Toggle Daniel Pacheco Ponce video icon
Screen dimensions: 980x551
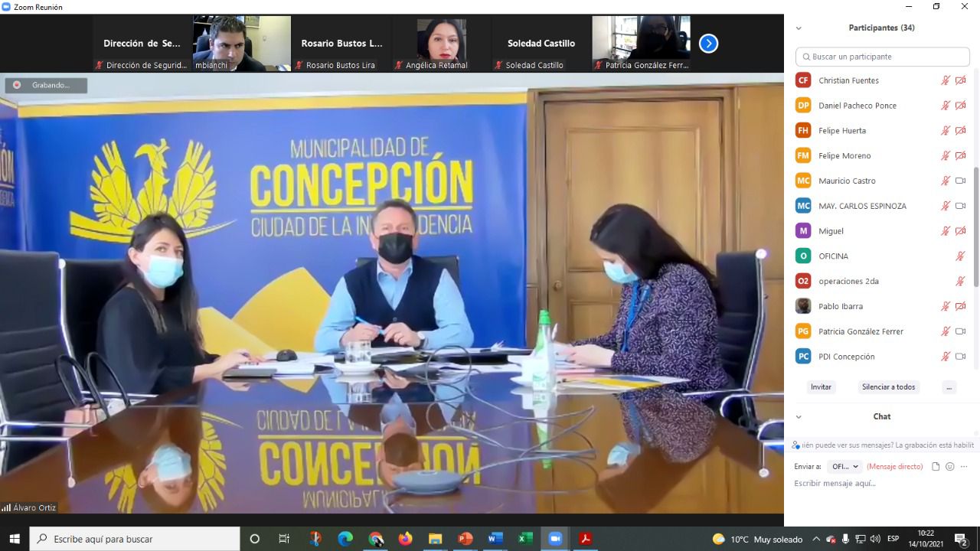(960, 106)
